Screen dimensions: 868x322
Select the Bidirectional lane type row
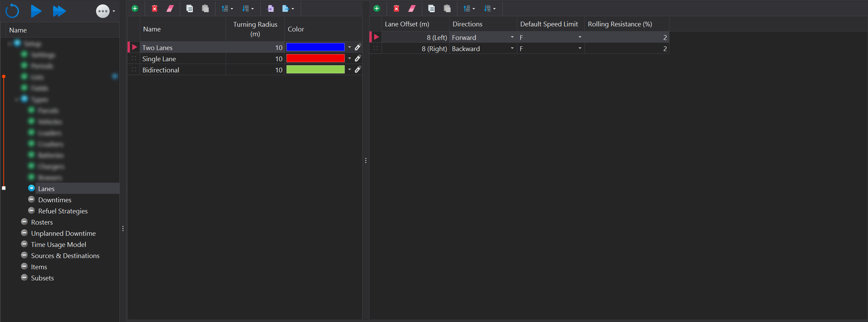coord(161,70)
